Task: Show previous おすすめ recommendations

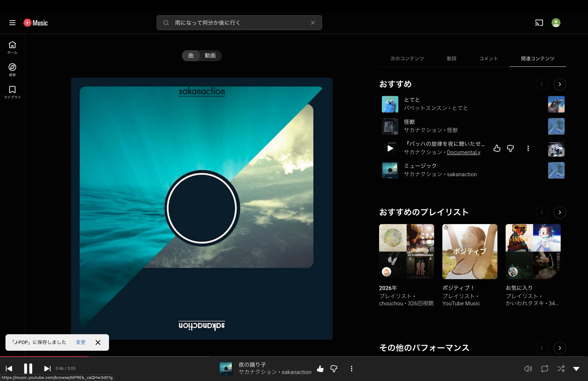Action: point(542,84)
